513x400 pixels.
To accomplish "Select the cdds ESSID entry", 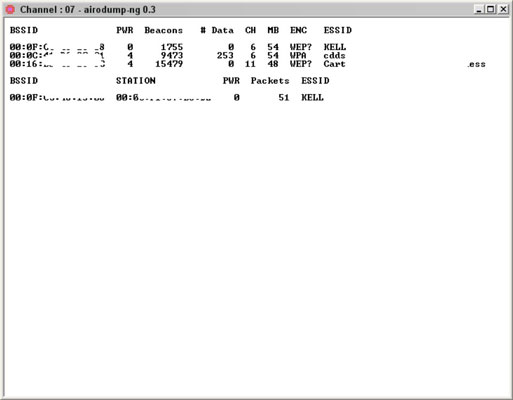I will [x=334, y=55].
